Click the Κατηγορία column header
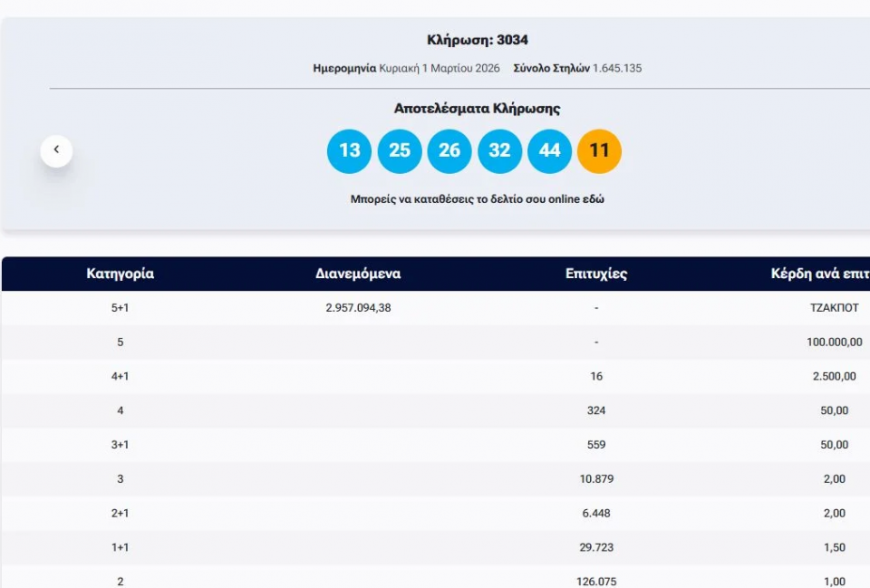The height and width of the screenshot is (588, 870). 120,274
